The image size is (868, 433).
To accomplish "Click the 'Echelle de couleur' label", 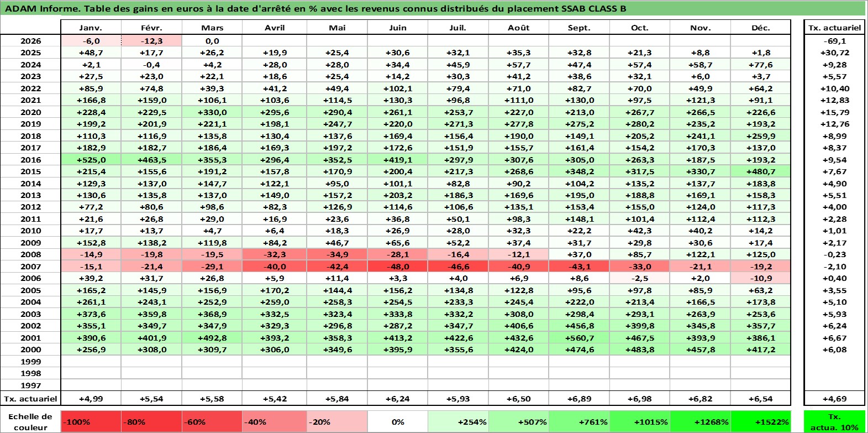I will coord(30,421).
